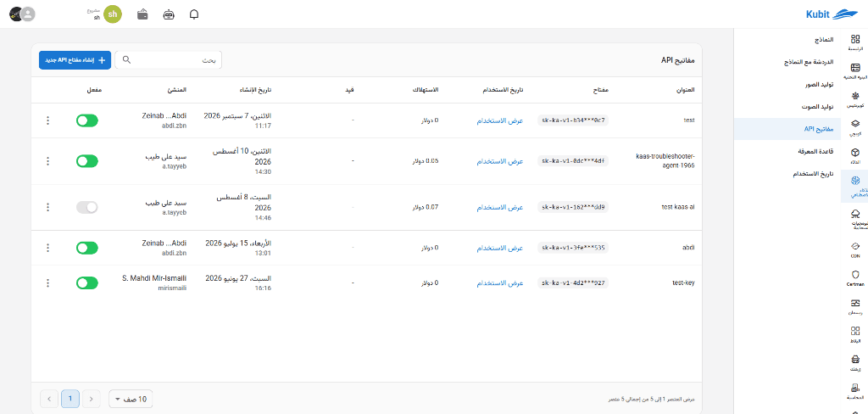Open more options for test kaas ai row
The image size is (868, 414).
pyautogui.click(x=47, y=207)
